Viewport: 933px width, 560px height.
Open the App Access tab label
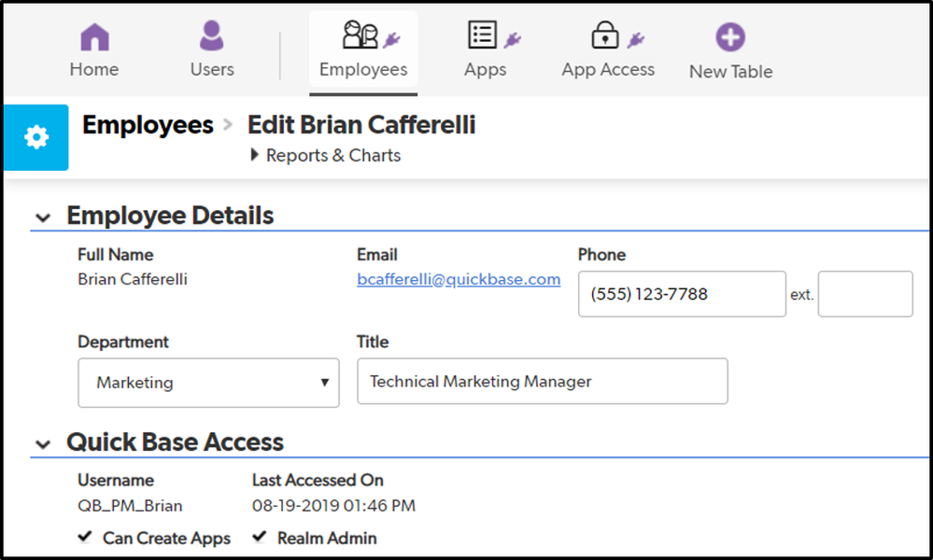pos(608,70)
